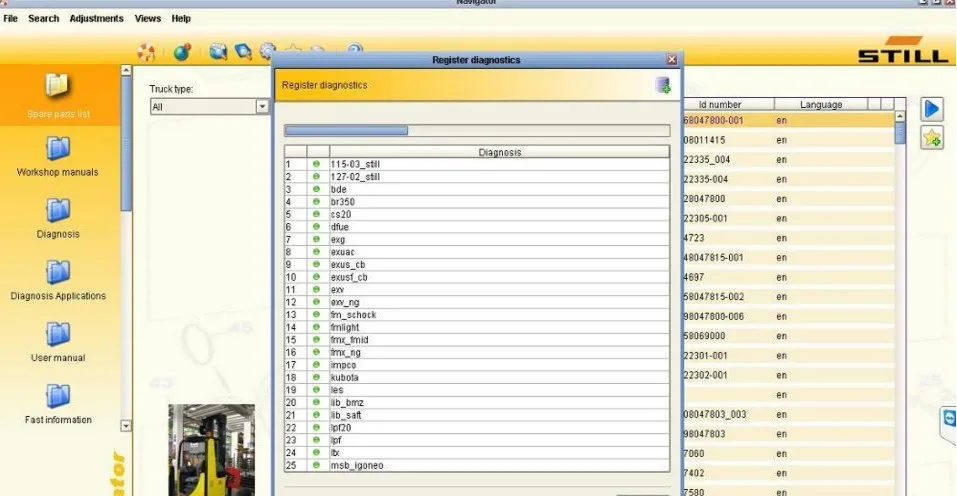
Task: Select diagnosis row impco
Action: [477, 365]
